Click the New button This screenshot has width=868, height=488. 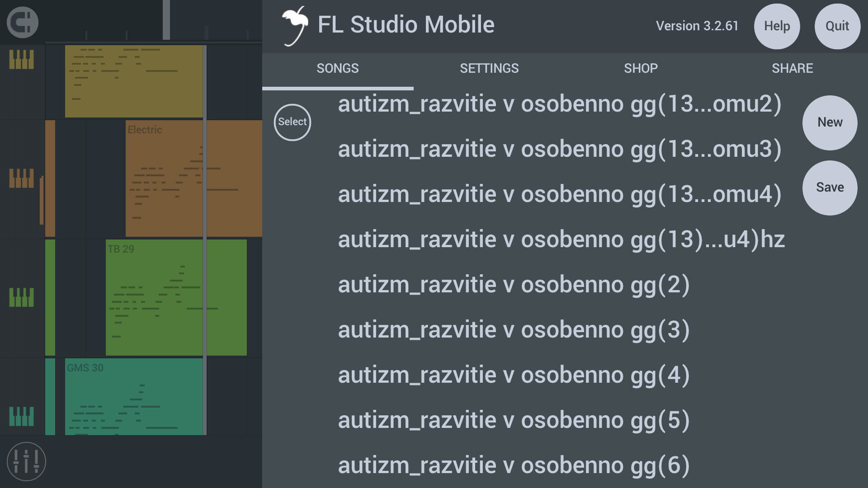[830, 122]
